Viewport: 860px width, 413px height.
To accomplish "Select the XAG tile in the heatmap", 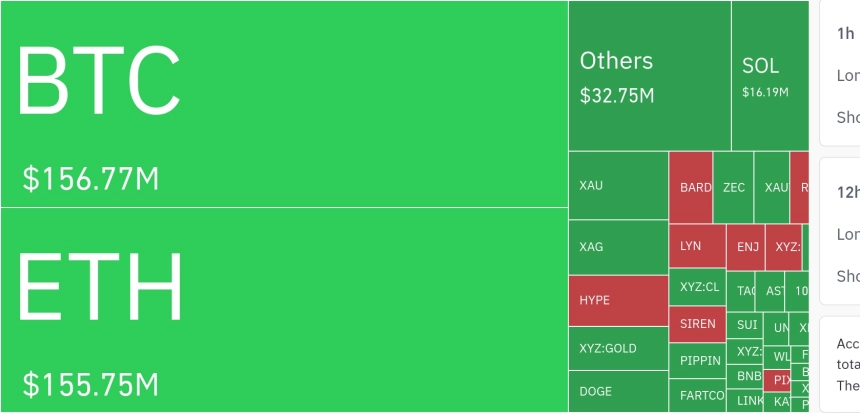I will [618, 247].
